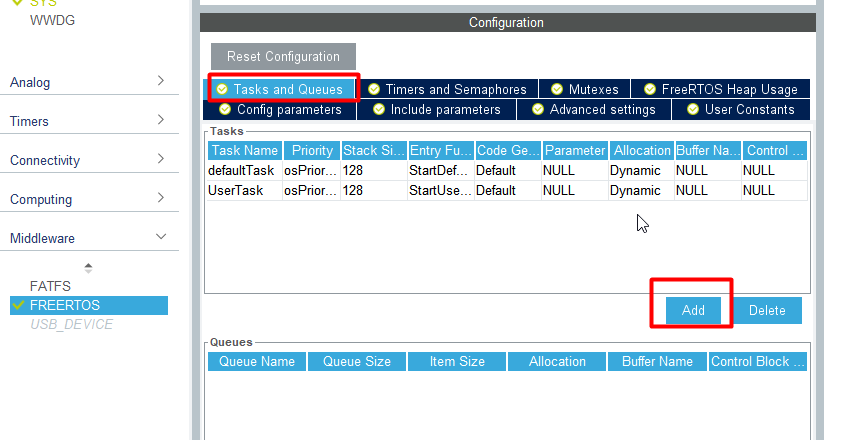The width and height of the screenshot is (868, 440).
Task: Click the FREERTOS enabled checkmark icon
Action: (x=18, y=305)
